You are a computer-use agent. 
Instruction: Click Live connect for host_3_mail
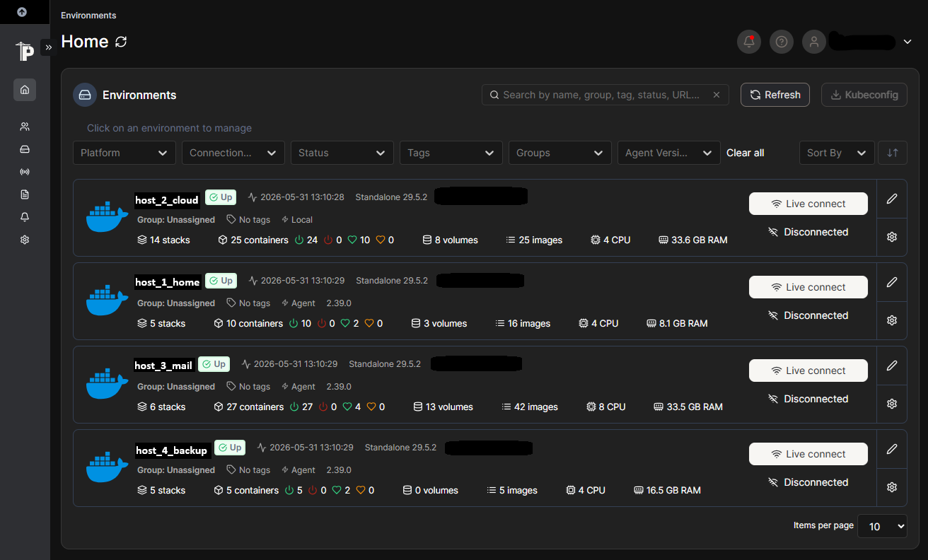coord(808,371)
